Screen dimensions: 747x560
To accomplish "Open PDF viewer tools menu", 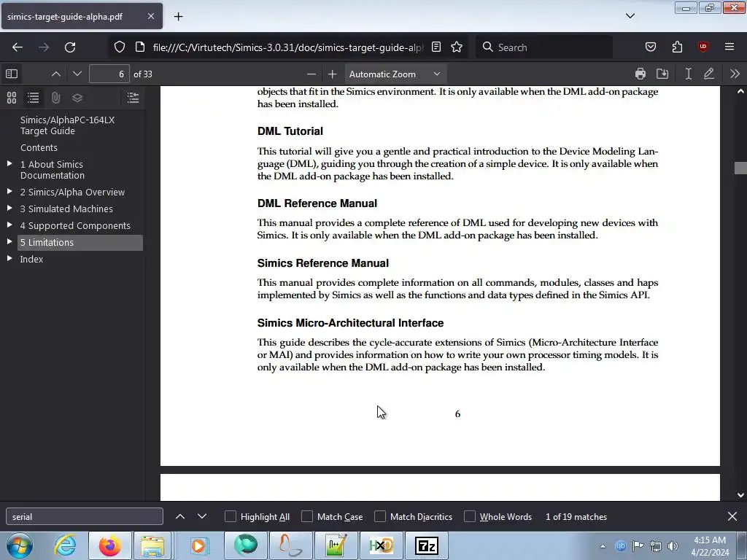I will pos(735,74).
